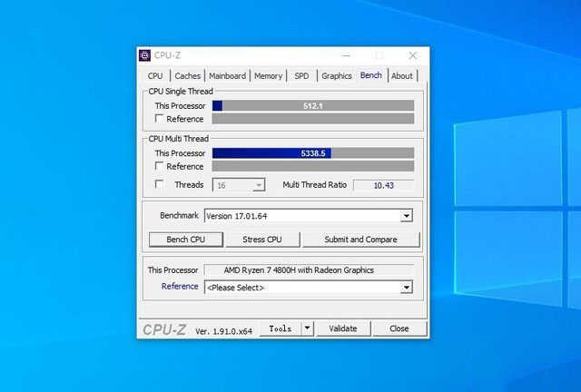
Task: Click the Benchmark label text
Action: pyautogui.click(x=180, y=215)
